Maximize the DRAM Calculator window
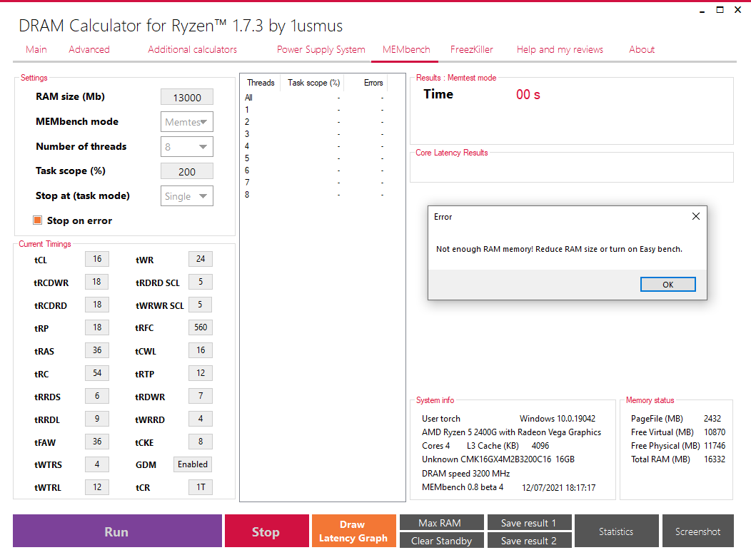This screenshot has width=751, height=560. click(x=720, y=9)
